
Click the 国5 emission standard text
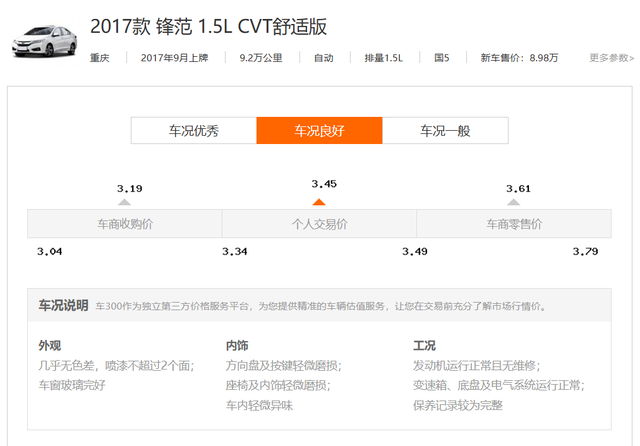(x=442, y=58)
